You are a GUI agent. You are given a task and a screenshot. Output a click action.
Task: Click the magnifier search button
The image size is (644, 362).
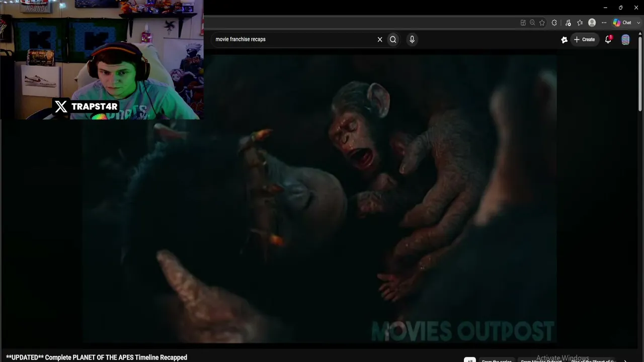click(x=393, y=39)
